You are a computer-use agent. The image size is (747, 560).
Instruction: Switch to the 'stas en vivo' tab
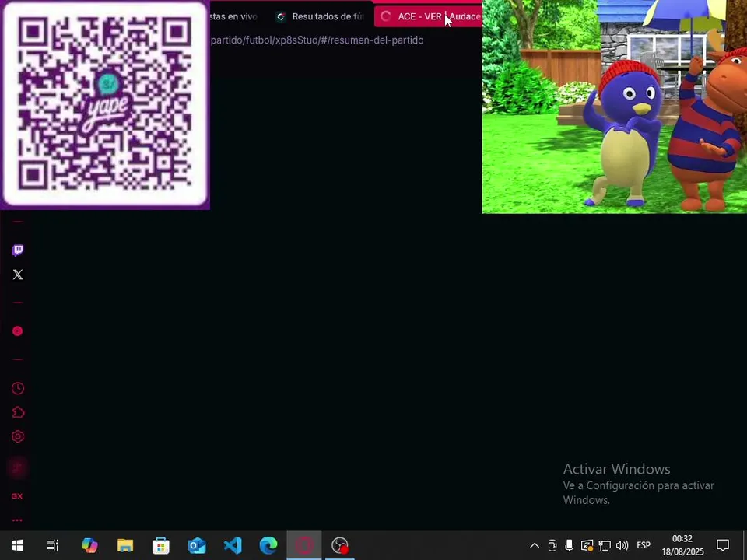233,16
